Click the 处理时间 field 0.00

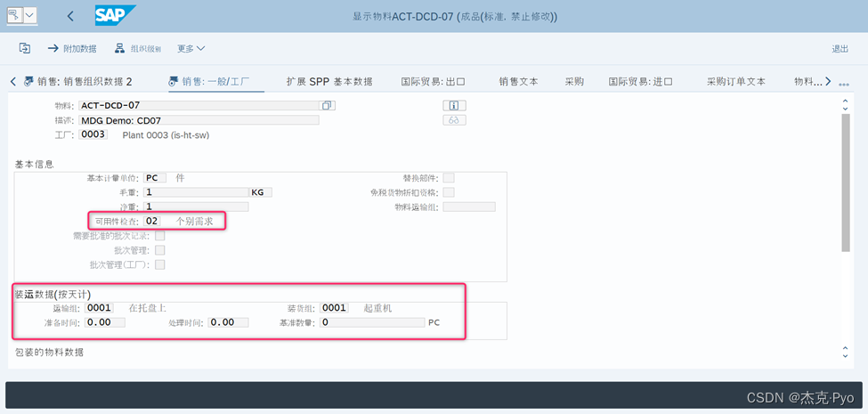coord(228,322)
